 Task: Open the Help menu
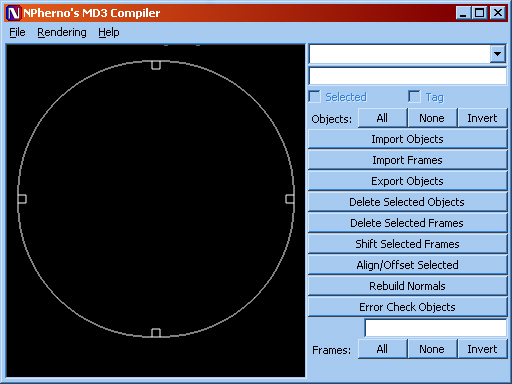click(109, 32)
